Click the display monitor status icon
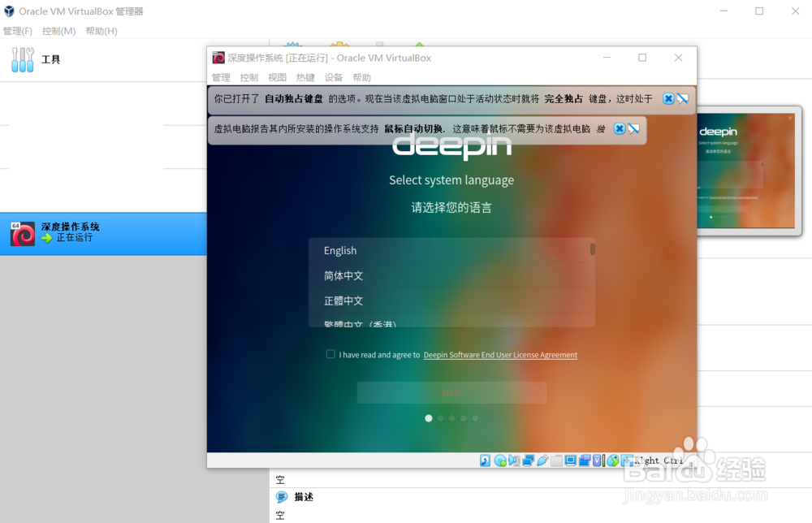 tap(570, 460)
